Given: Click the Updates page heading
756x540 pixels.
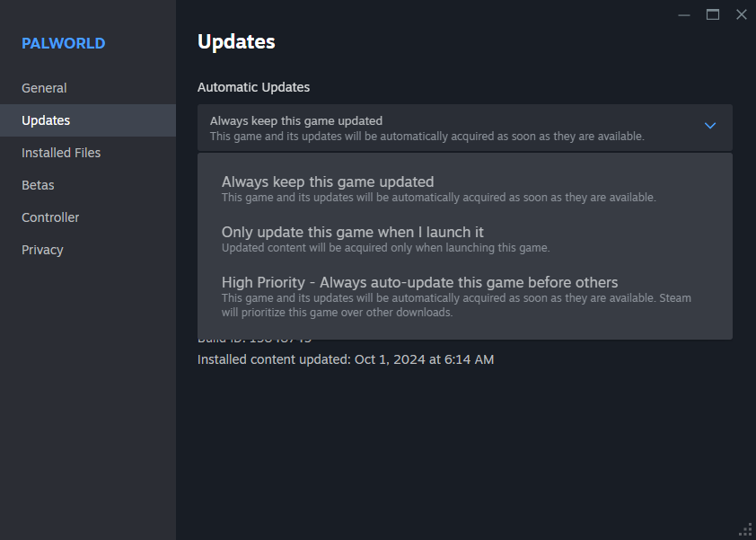Looking at the screenshot, I should [236, 42].
